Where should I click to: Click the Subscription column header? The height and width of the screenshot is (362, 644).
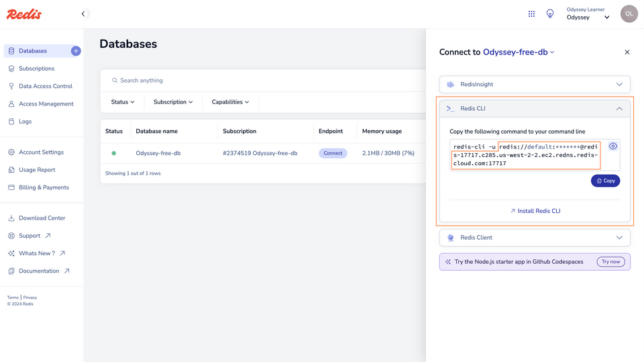[239, 132]
